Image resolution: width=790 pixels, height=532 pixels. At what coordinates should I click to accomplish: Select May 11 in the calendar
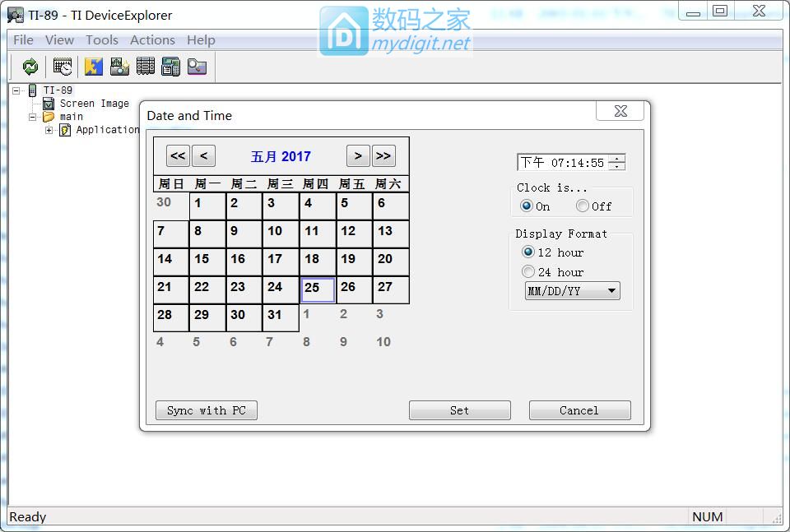(x=318, y=234)
